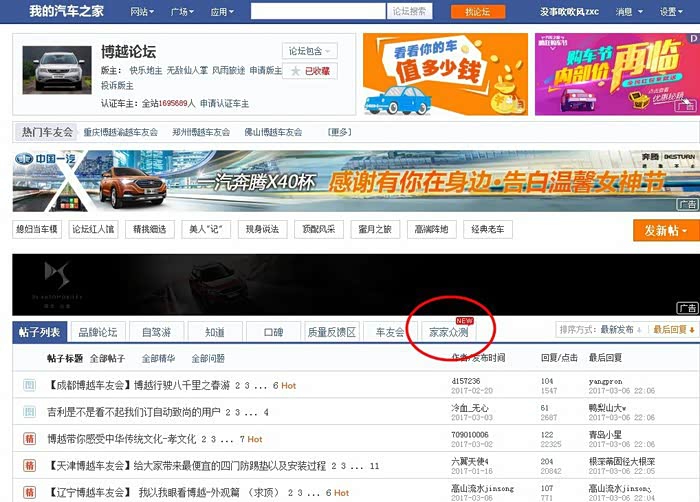Click the orange 找论坛 button
The image size is (700, 502).
(x=477, y=12)
